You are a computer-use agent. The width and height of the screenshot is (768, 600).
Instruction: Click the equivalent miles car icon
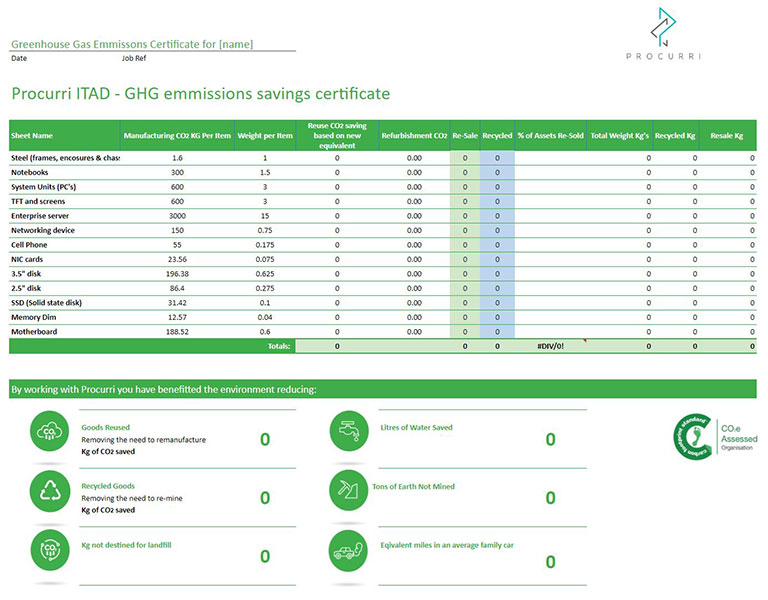point(346,552)
